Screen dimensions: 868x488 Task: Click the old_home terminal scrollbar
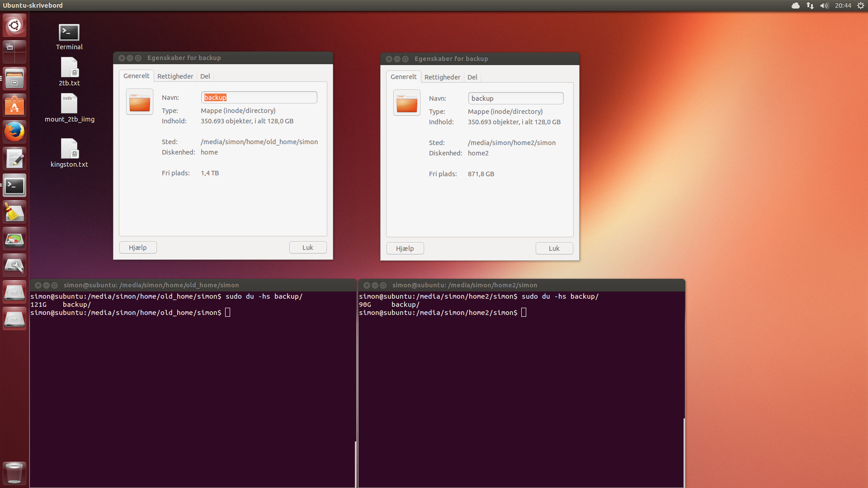click(x=355, y=464)
